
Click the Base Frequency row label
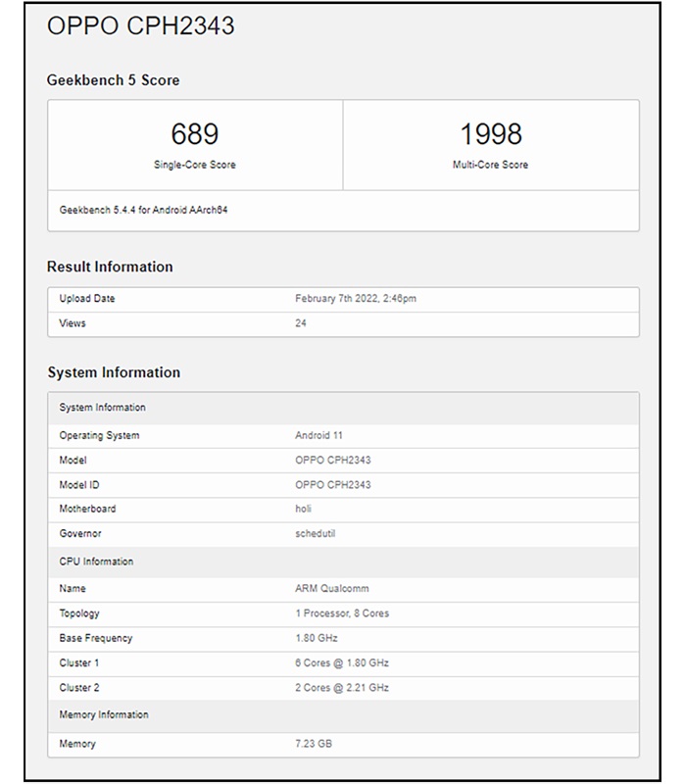pos(96,639)
